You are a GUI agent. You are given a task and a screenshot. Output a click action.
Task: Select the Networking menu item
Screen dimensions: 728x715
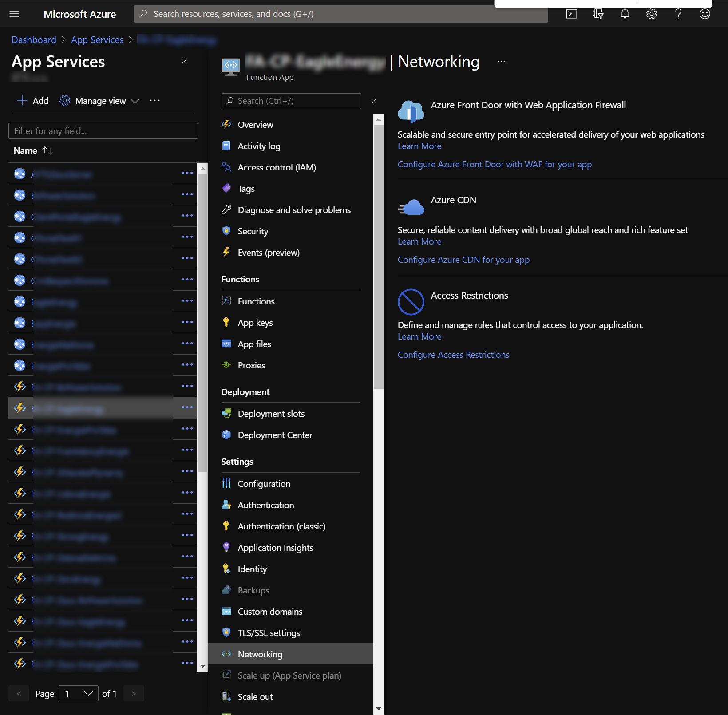tap(291, 654)
